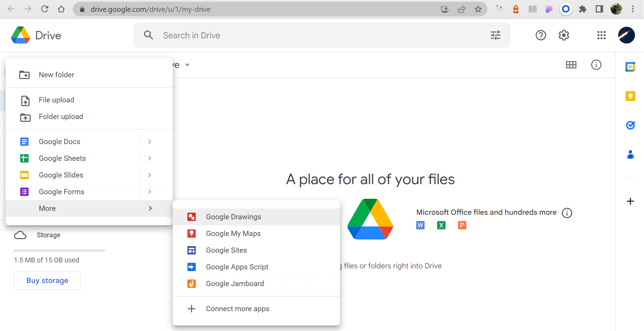
Task: Open Google Calendar side panel
Action: [x=630, y=67]
